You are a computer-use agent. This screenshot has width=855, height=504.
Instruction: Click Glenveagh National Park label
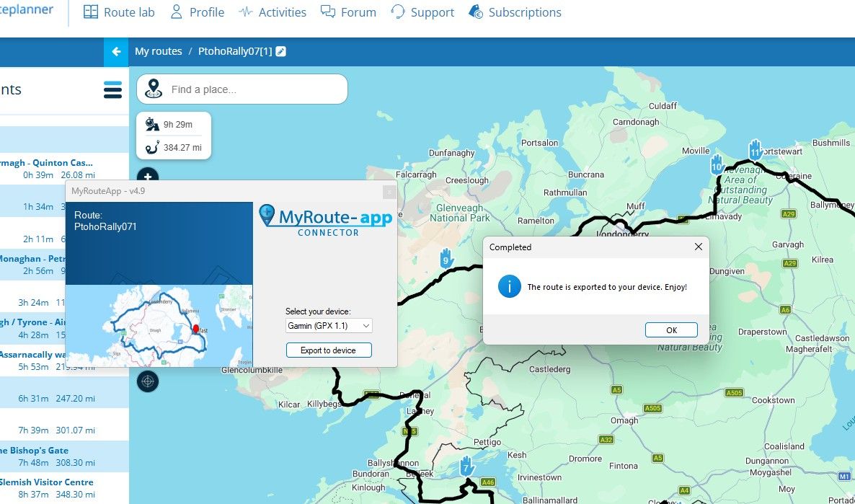point(460,213)
